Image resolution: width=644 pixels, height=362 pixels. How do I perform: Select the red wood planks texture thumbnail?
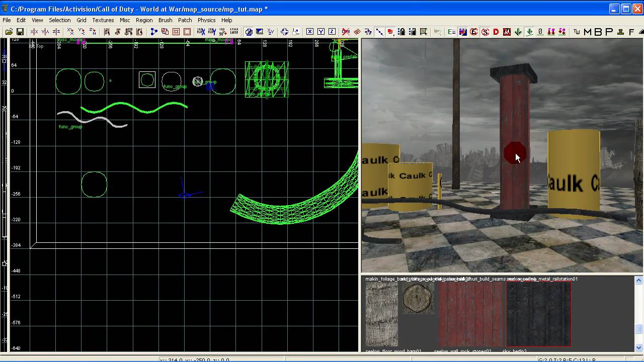pyautogui.click(x=470, y=314)
